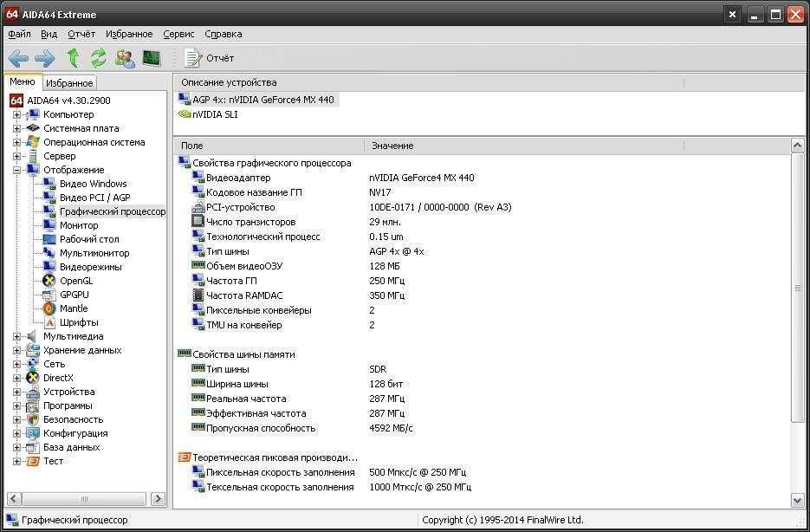This screenshot has width=810, height=532.
Task: Expand the Сервер tree node
Action: click(16, 157)
